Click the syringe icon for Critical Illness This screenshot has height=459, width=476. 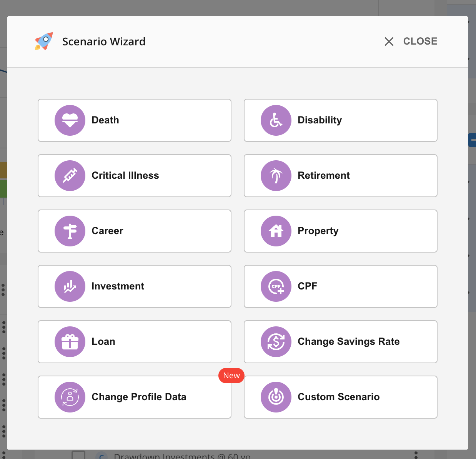click(70, 176)
